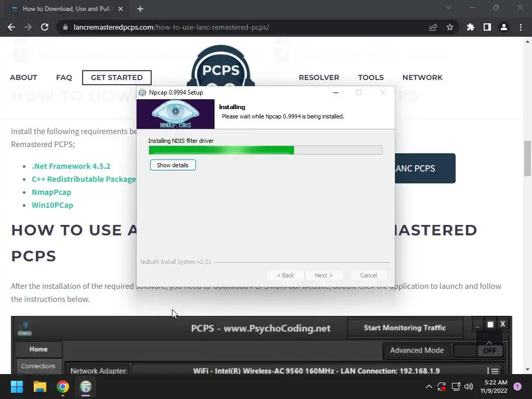Click the padlock site info icon
The height and width of the screenshot is (399, 532).
[65, 27]
